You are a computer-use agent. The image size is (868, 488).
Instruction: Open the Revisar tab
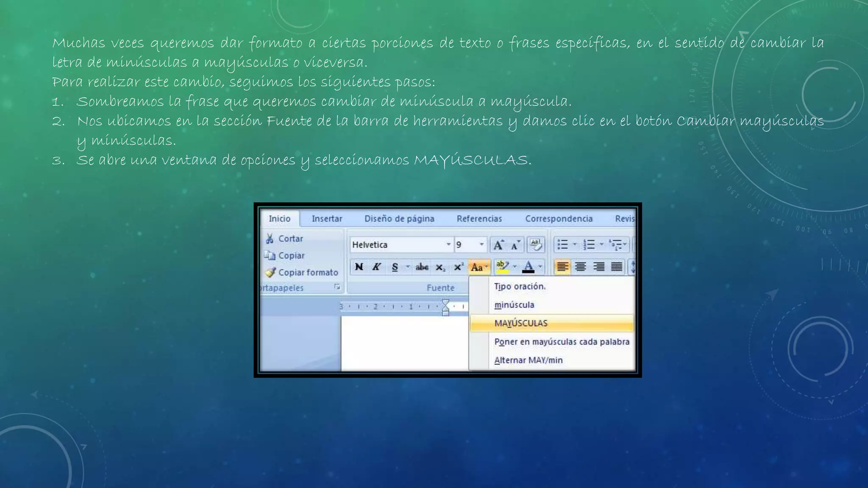[x=624, y=219]
